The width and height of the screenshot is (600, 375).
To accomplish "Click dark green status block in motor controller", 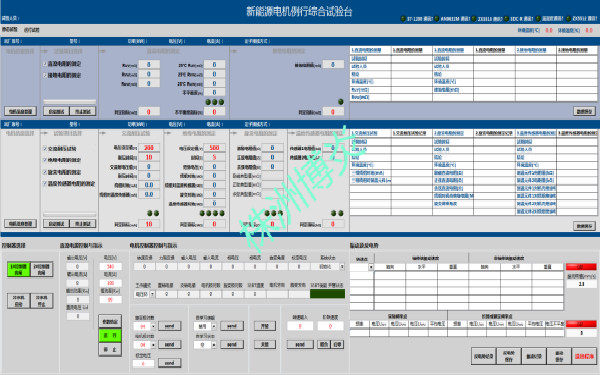I will point(327,294).
